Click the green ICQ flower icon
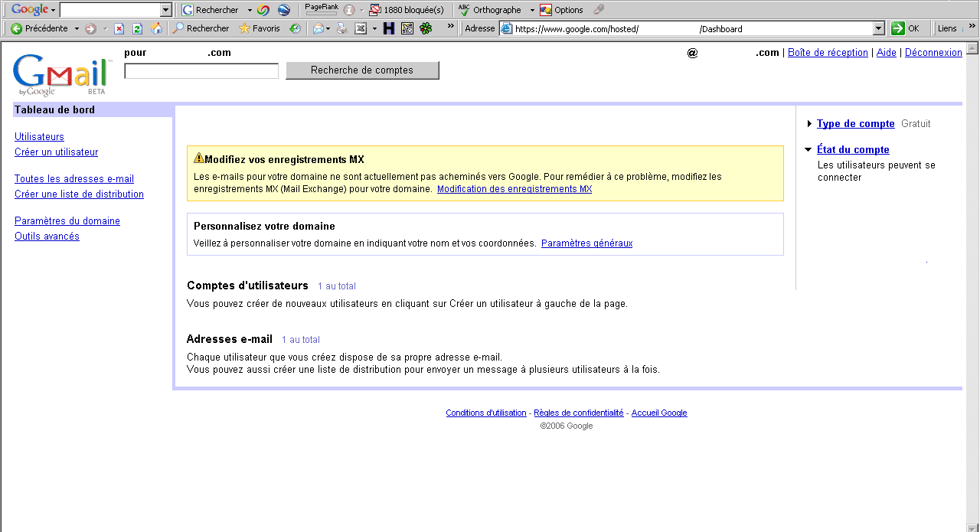This screenshot has height=532, width=980. tap(426, 28)
